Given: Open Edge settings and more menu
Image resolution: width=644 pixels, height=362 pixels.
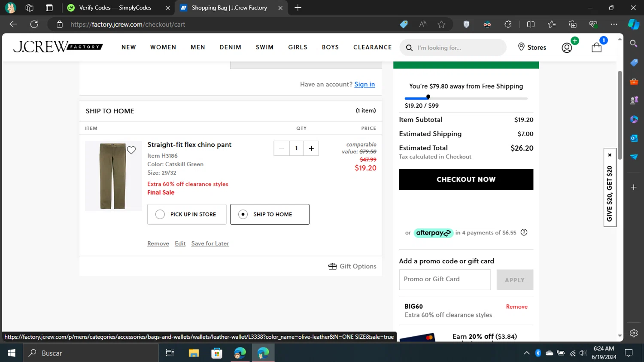Looking at the screenshot, I should [614, 24].
